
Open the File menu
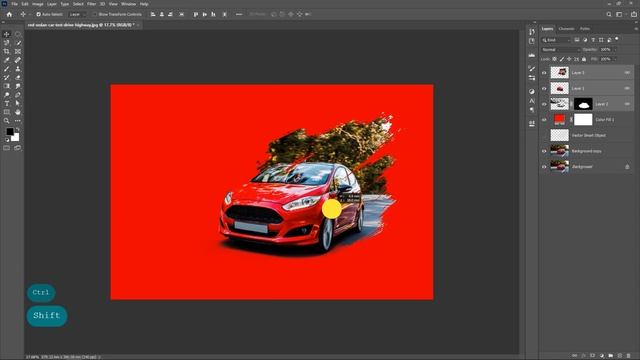[14, 4]
